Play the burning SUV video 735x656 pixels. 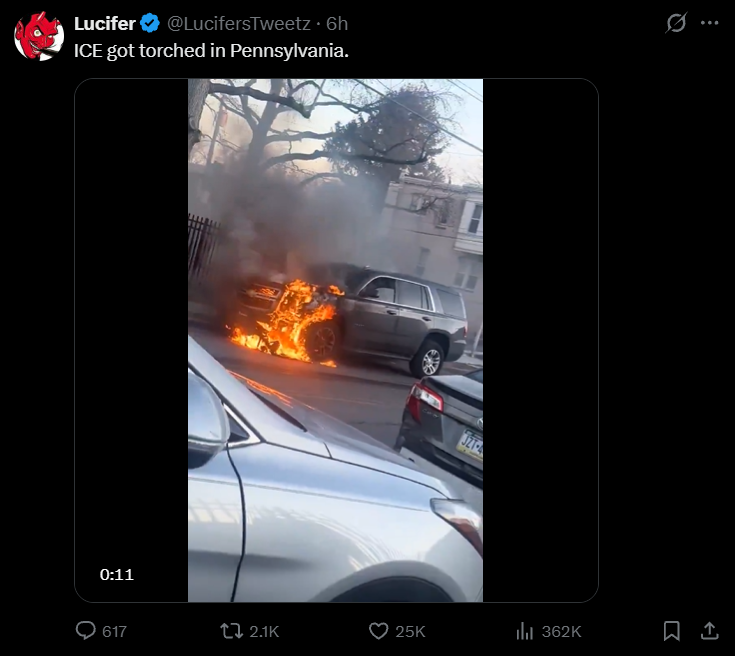[336, 340]
